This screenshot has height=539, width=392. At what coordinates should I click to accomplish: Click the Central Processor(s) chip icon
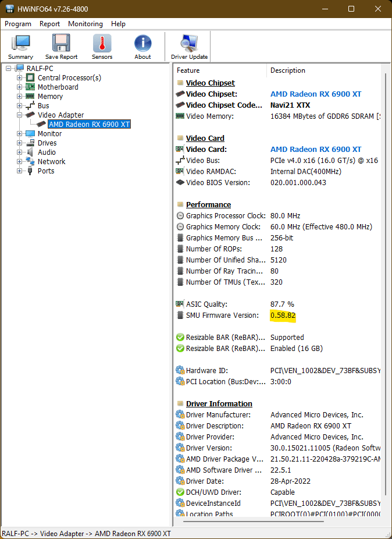(x=31, y=77)
